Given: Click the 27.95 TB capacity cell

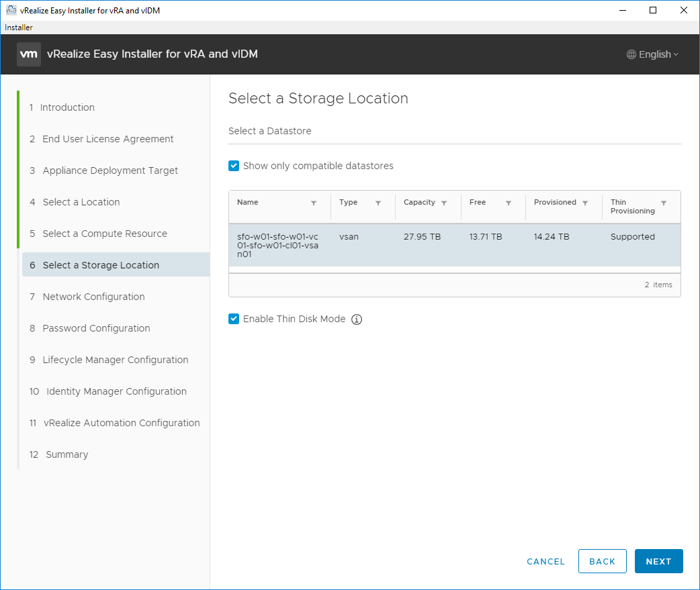Looking at the screenshot, I should click(422, 237).
